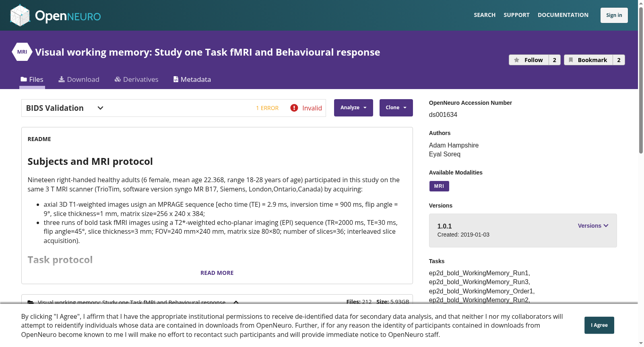This screenshot has width=644, height=347.
Task: Click the dataset title heading
Action: click(x=208, y=52)
